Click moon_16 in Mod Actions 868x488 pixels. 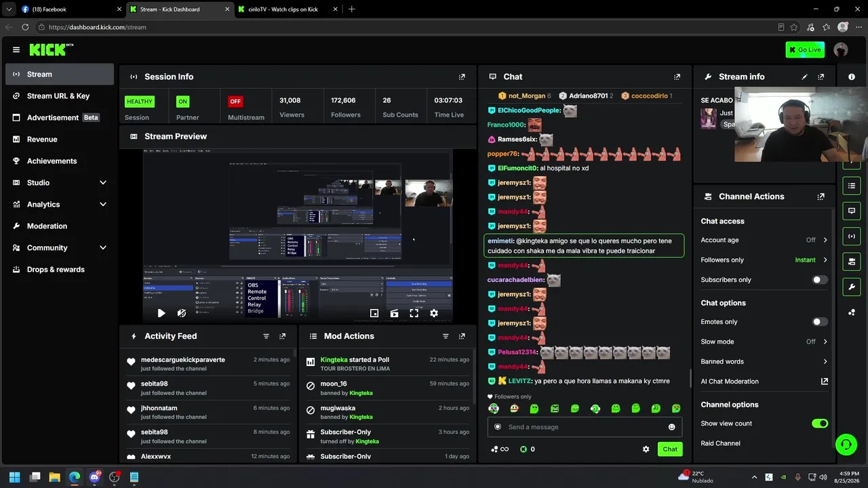pos(334,384)
